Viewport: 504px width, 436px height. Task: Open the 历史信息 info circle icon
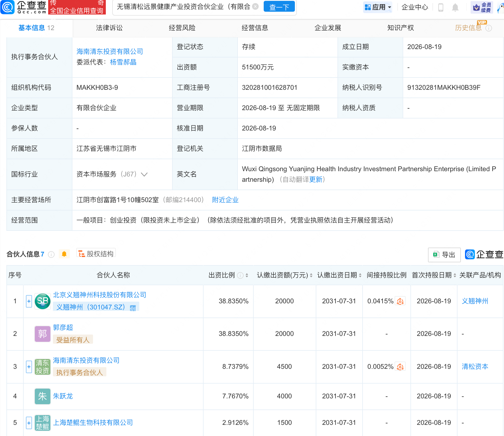tap(489, 28)
